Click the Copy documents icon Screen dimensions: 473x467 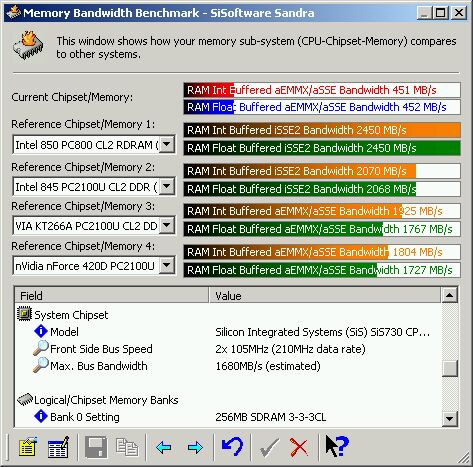pos(127,447)
